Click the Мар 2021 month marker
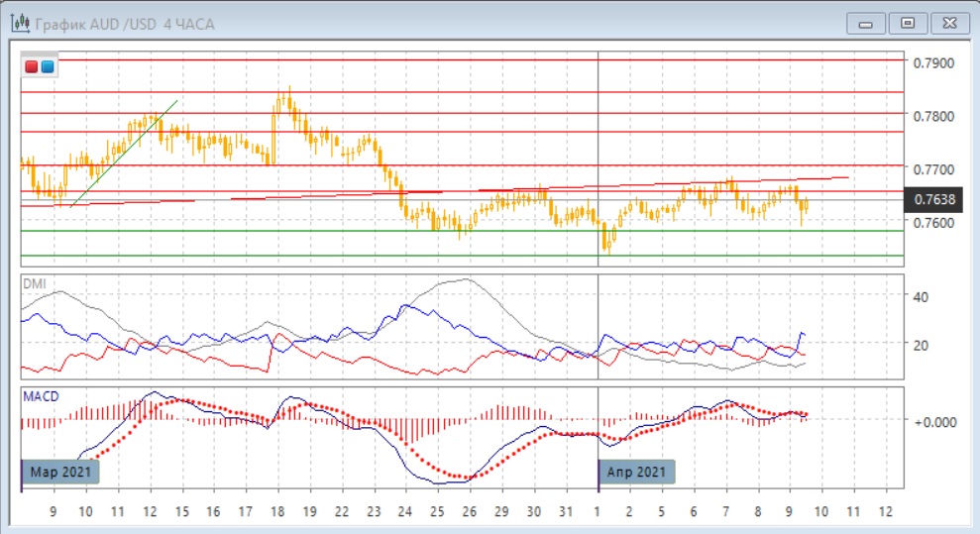This screenshot has height=534, width=980. (60, 473)
